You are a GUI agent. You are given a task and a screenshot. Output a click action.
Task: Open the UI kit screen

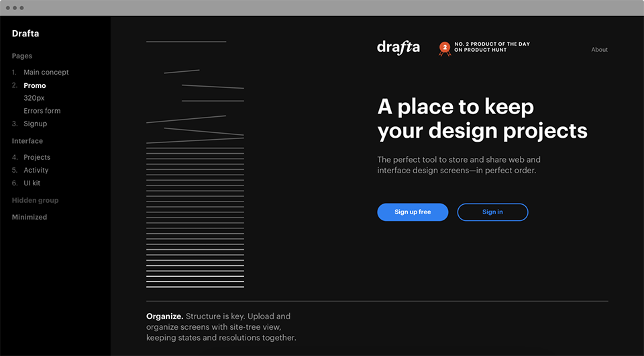[32, 183]
